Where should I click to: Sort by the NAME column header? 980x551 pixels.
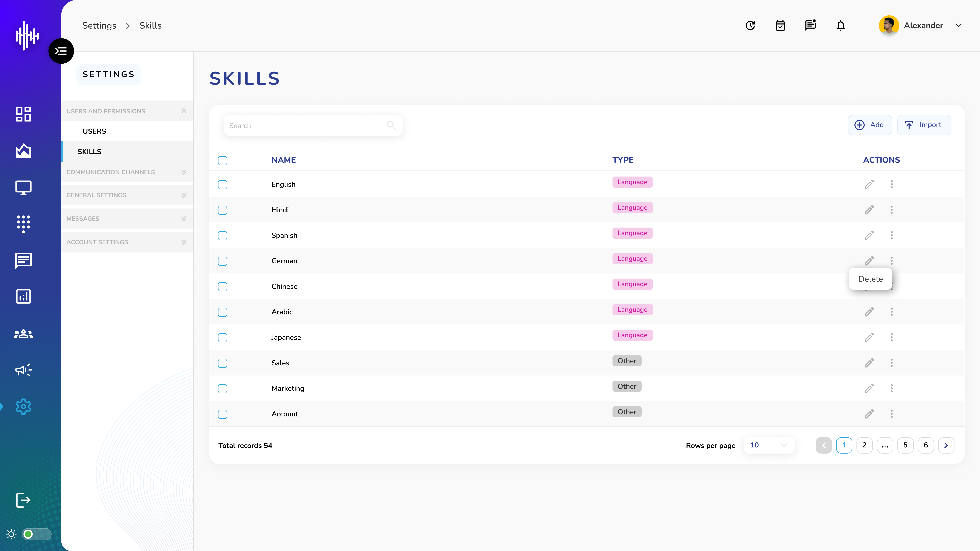283,160
